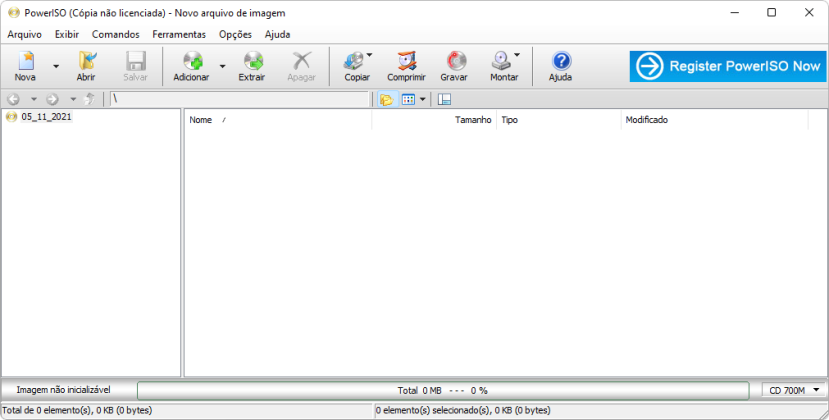Open the Arquivo menu
The width and height of the screenshot is (829, 420).
point(24,34)
